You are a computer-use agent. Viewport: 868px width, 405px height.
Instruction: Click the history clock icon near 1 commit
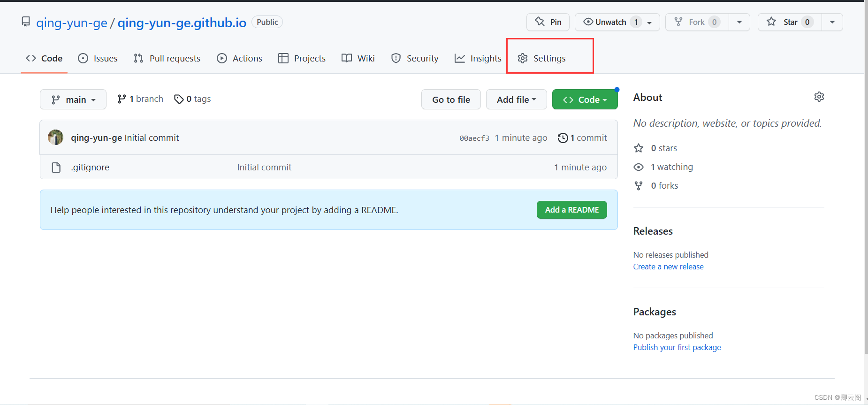563,138
